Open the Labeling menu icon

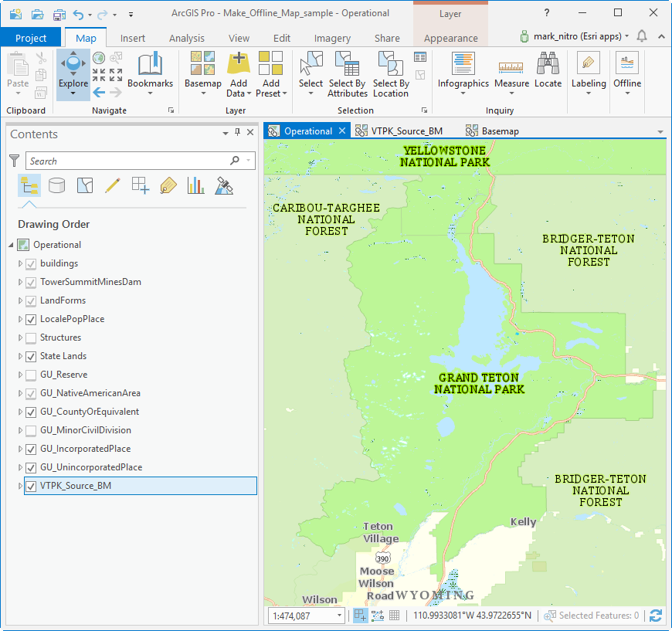point(588,63)
